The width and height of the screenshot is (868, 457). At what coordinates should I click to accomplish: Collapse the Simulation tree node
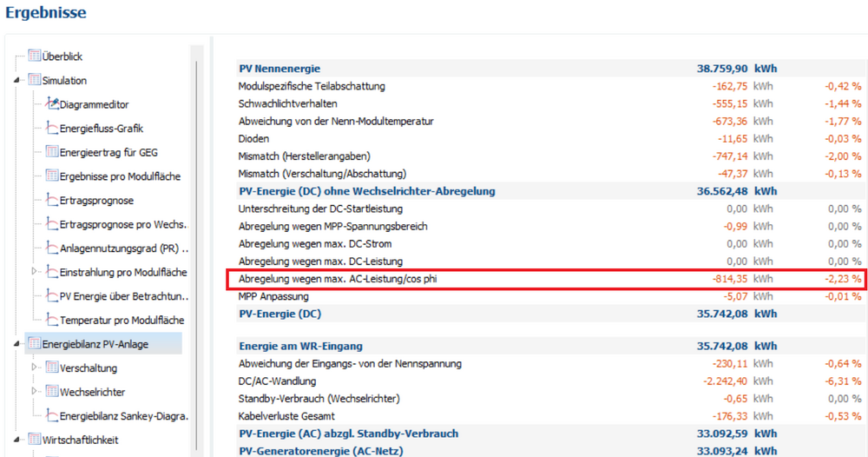pos(16,80)
